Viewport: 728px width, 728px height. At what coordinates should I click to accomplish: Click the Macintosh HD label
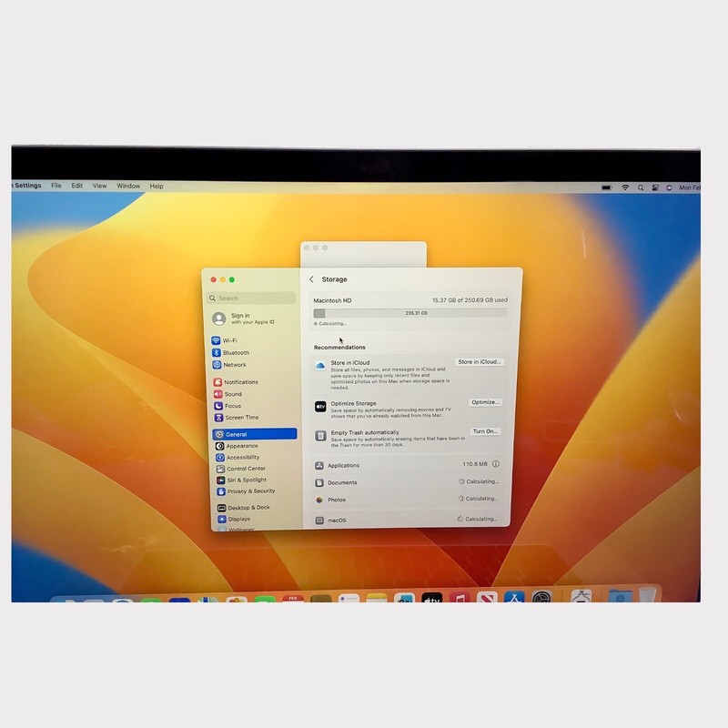point(332,300)
